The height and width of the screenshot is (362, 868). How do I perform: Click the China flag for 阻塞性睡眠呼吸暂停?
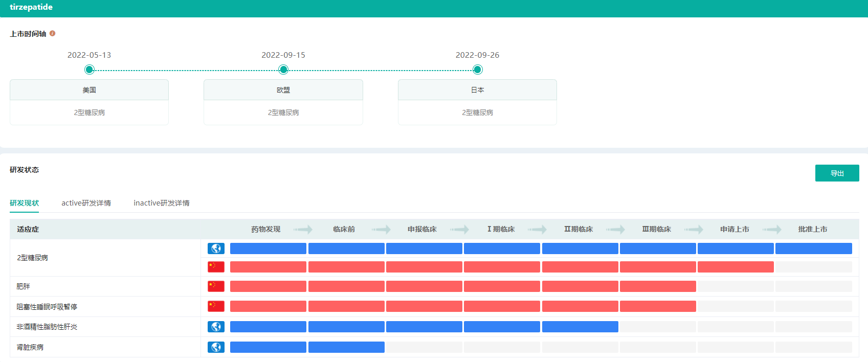(216, 306)
